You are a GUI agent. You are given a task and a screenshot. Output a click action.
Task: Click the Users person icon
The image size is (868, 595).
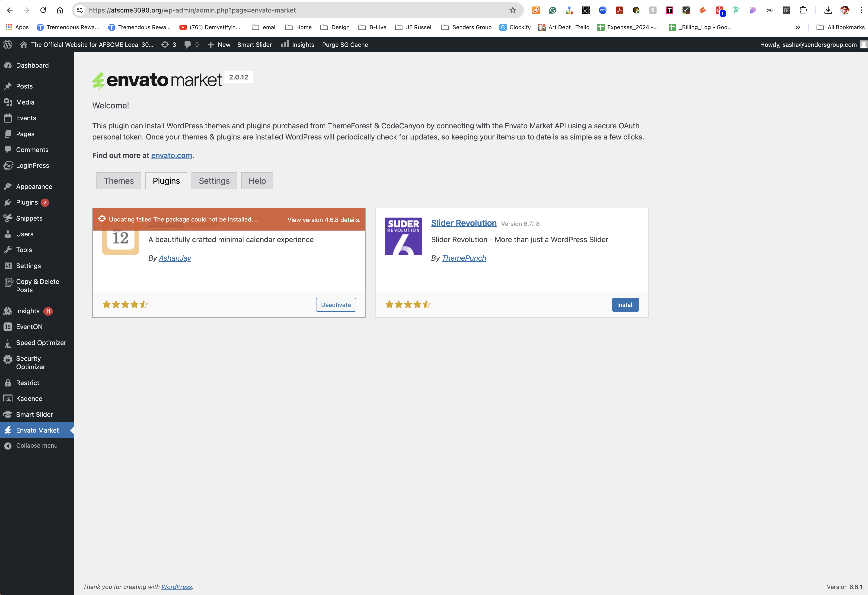point(8,234)
